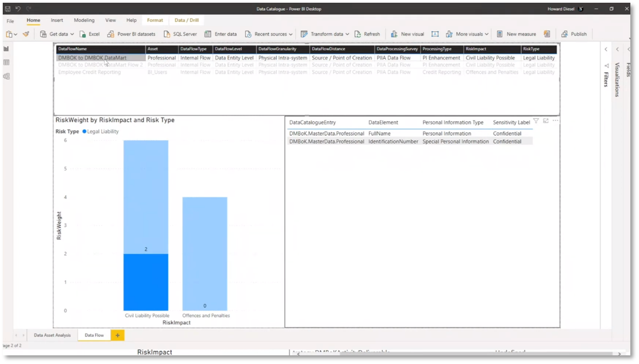The width and height of the screenshot is (639, 364).
Task: Open the Modeling ribbon tab
Action: coord(84,20)
